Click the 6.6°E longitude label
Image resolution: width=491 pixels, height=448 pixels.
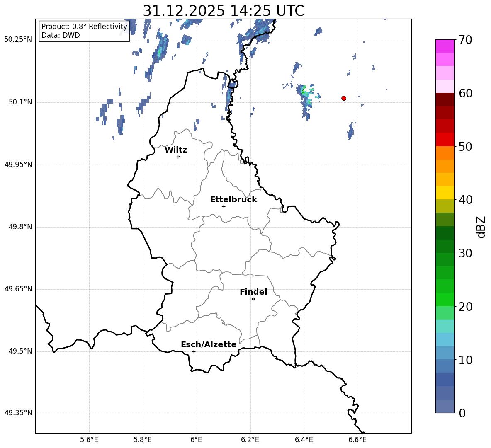coord(357,440)
